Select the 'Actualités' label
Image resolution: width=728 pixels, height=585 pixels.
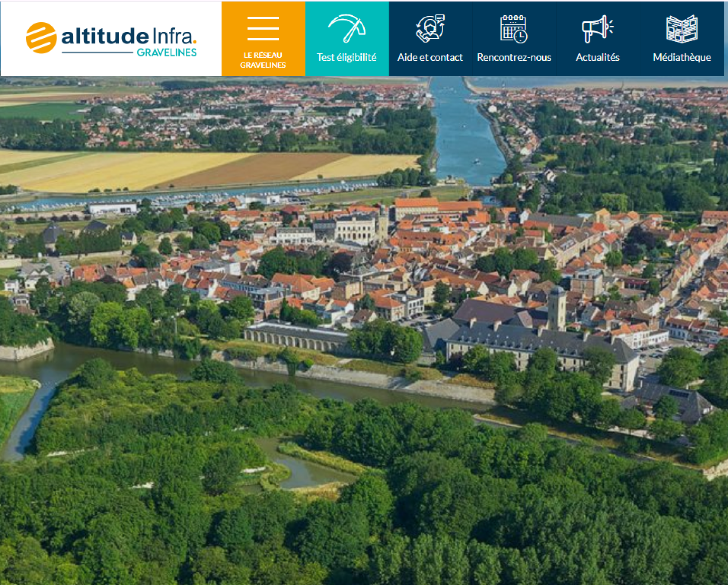(x=598, y=57)
